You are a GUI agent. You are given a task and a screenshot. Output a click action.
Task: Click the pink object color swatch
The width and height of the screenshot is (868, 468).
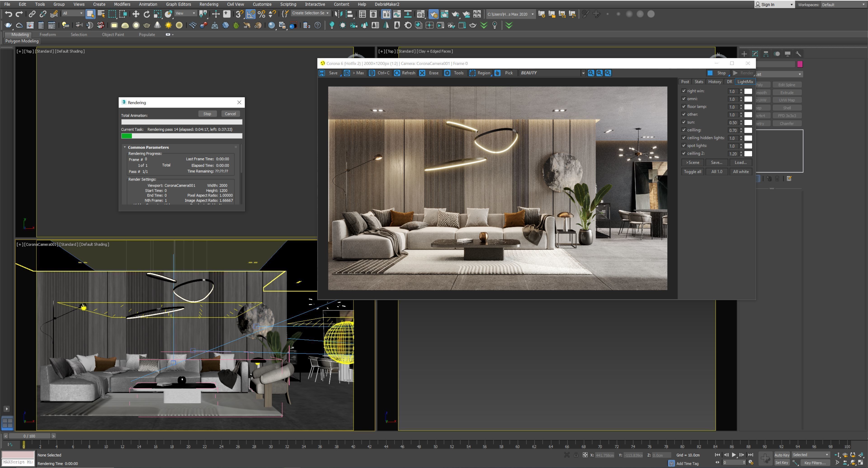(x=800, y=64)
